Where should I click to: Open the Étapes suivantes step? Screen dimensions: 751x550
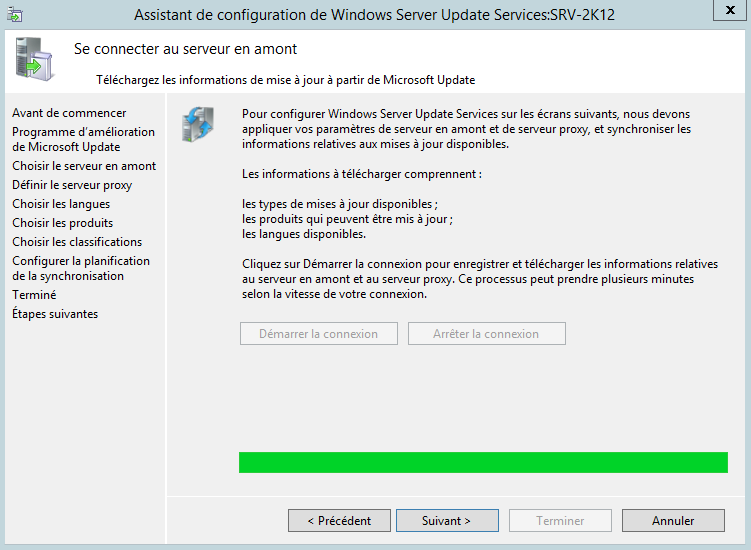(55, 314)
